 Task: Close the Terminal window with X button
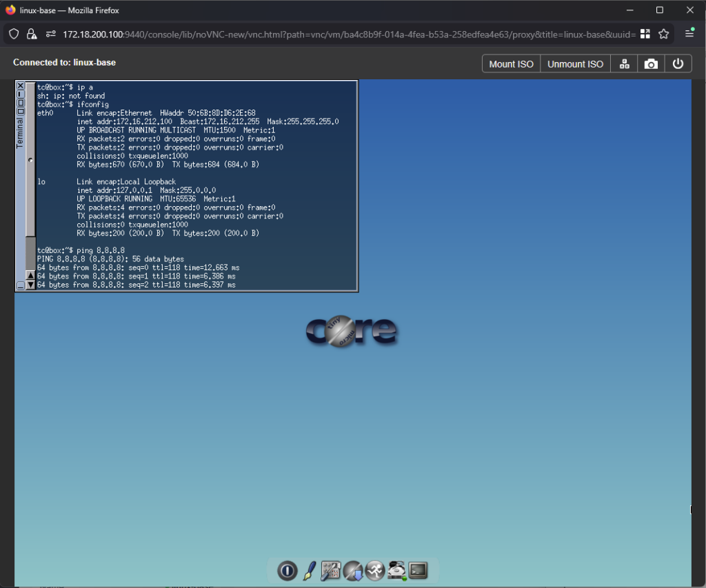click(x=21, y=86)
